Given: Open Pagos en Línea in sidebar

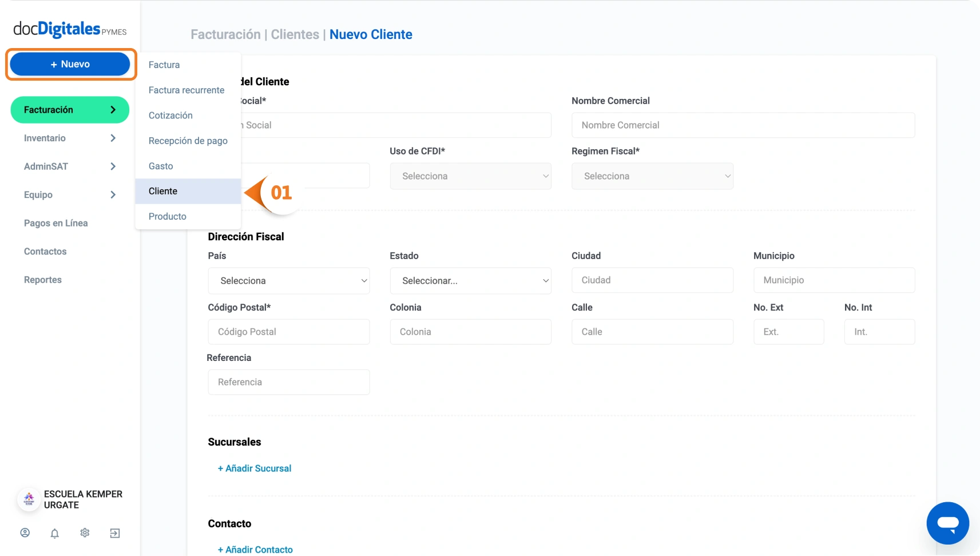Looking at the screenshot, I should [56, 223].
